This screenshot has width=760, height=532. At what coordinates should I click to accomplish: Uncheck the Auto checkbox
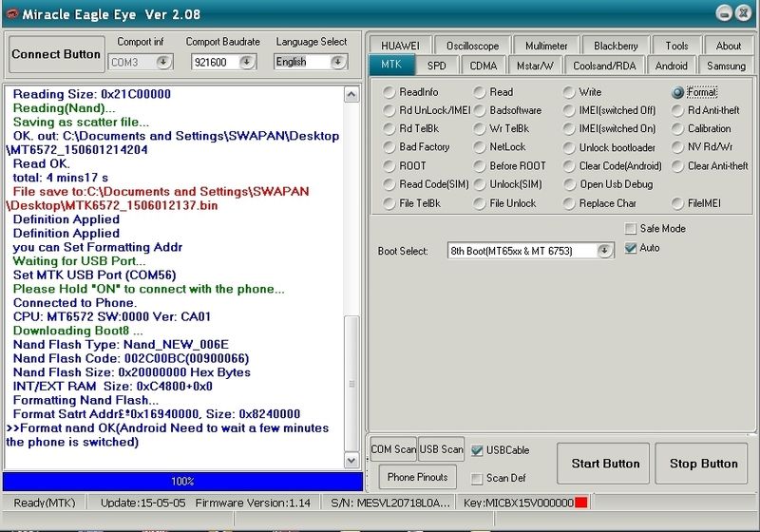click(630, 248)
